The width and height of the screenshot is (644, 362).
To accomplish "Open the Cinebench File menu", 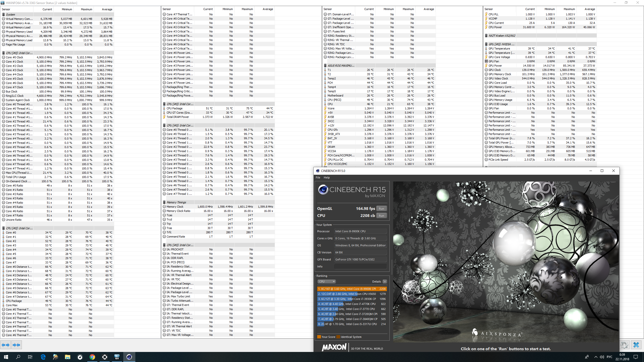I will pos(318,177).
